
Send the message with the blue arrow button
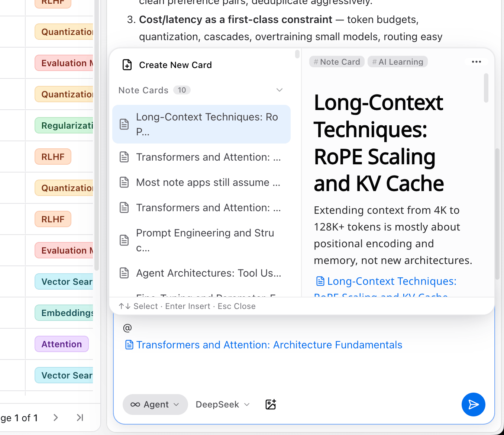point(473,404)
